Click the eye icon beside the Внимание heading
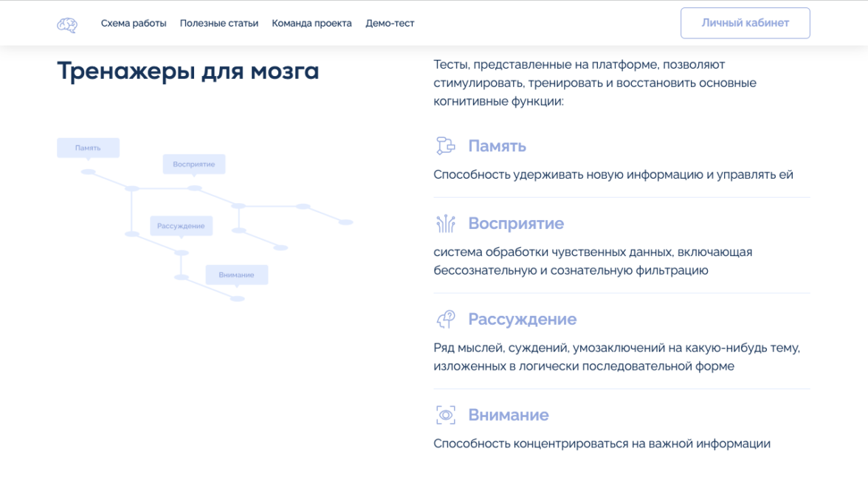Viewport: 868px width, 485px height. pyautogui.click(x=445, y=415)
